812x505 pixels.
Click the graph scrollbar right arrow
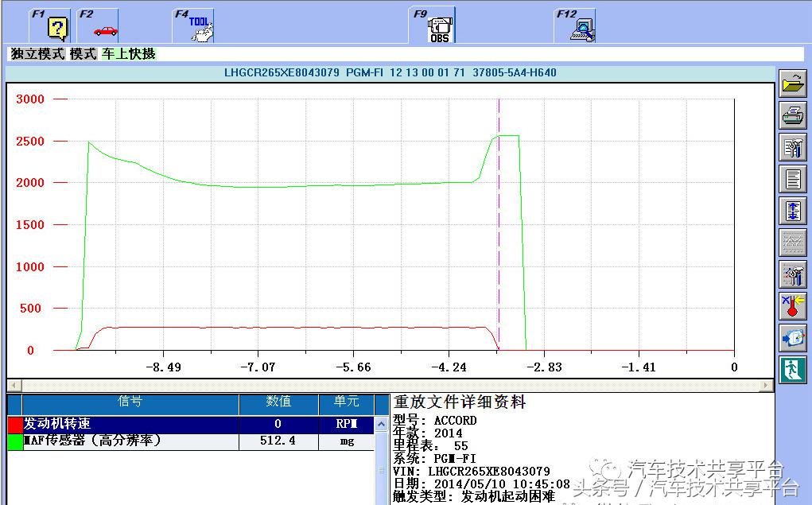[766, 386]
